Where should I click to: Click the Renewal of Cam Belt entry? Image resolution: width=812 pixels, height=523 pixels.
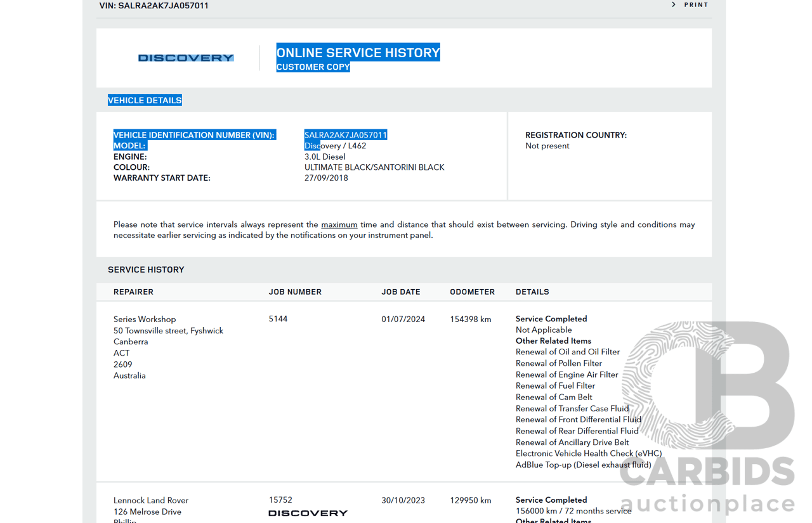click(554, 397)
